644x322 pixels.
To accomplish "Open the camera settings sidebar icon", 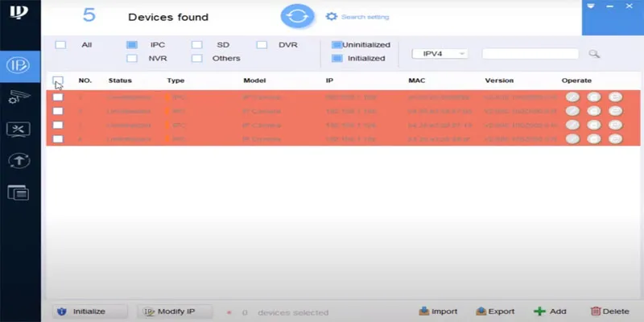I will tap(18, 97).
